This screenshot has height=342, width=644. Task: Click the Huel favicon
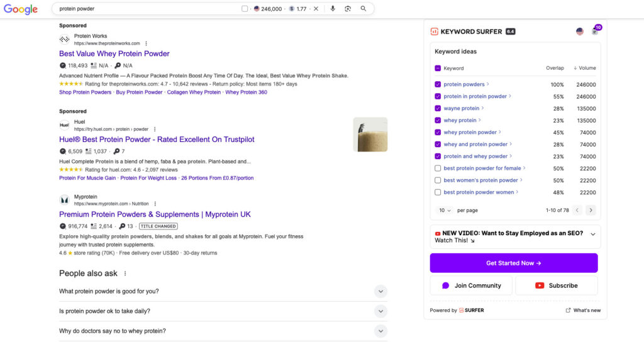click(x=65, y=125)
